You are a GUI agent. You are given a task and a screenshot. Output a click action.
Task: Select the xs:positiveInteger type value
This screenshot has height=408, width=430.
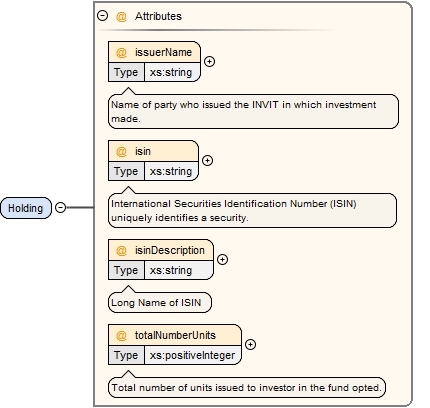pos(192,355)
